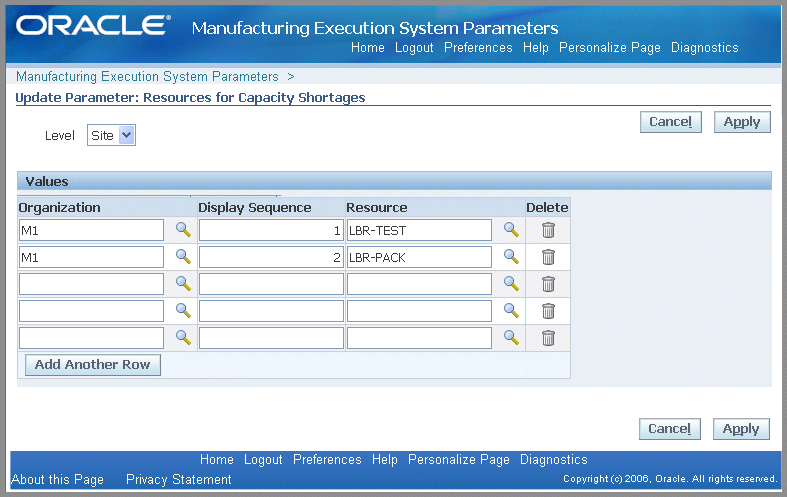
Task: Open Diagnostics in the header
Action: pyautogui.click(x=705, y=48)
